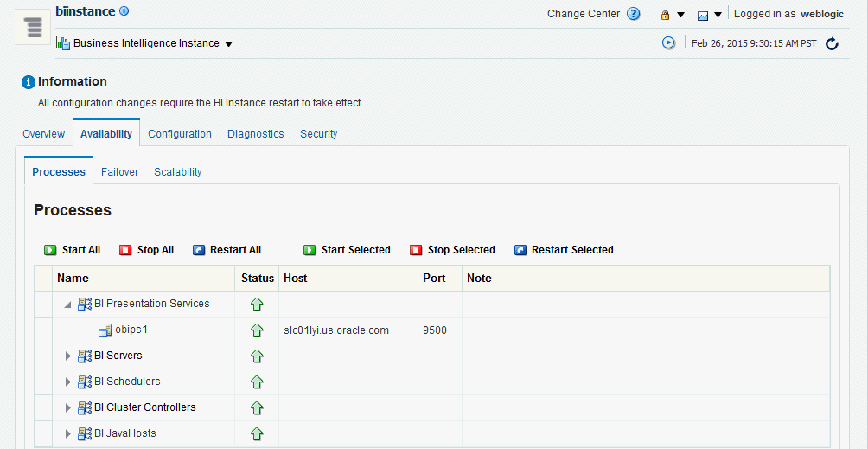Expand the BI Servers node
Viewport: 868px width, 449px height.
coord(68,356)
